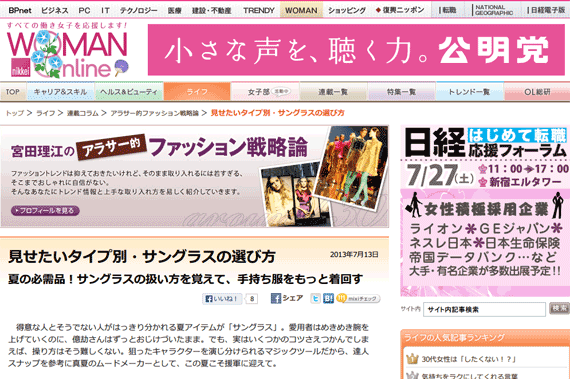570x379 pixels.
Task: Click the 検索 search button
Action: coord(559,309)
